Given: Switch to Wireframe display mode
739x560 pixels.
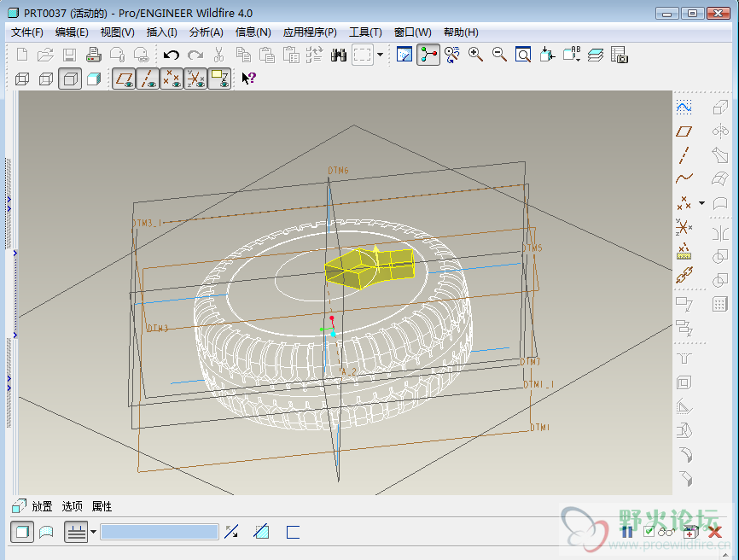Looking at the screenshot, I should pyautogui.click(x=23, y=79).
